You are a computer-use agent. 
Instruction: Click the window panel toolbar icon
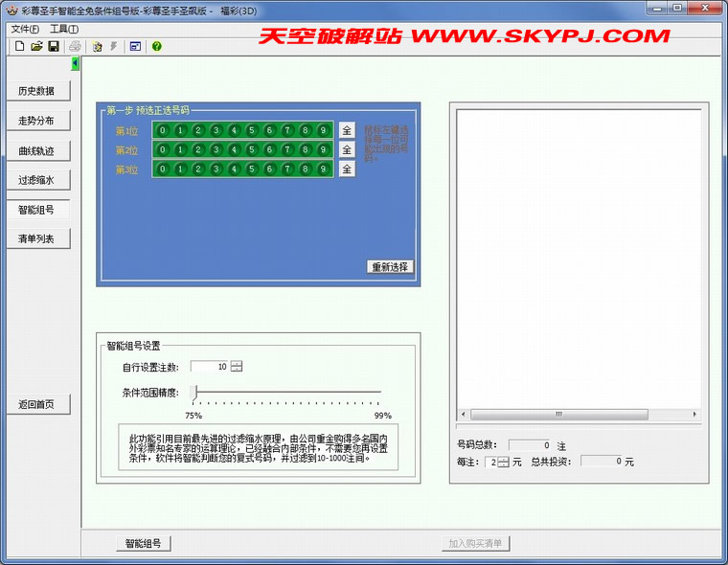click(x=135, y=46)
